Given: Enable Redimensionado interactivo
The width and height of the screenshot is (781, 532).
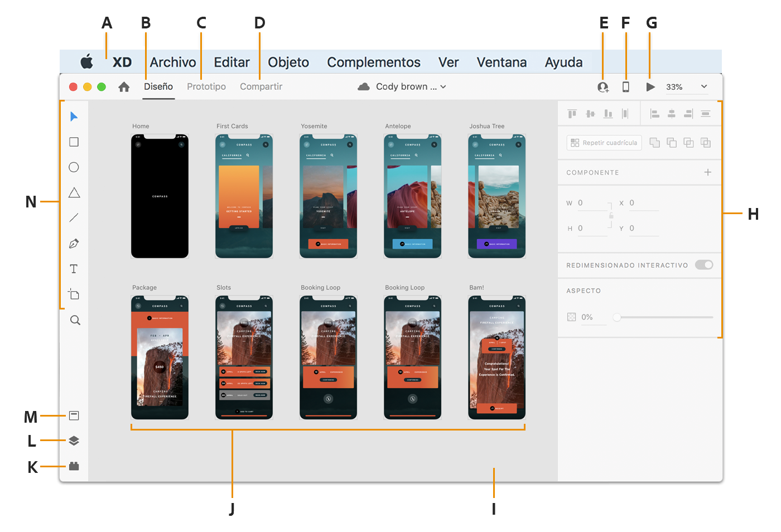Looking at the screenshot, I should 704,265.
